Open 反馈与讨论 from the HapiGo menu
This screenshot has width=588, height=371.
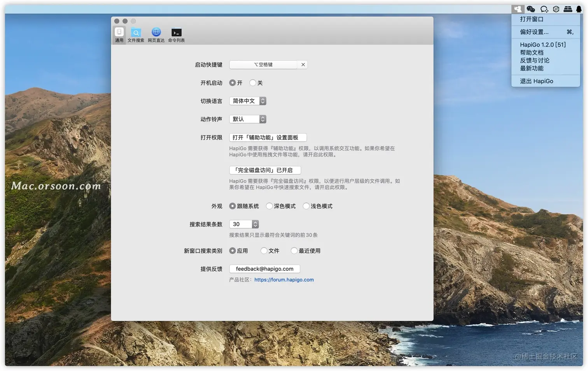click(x=546, y=61)
